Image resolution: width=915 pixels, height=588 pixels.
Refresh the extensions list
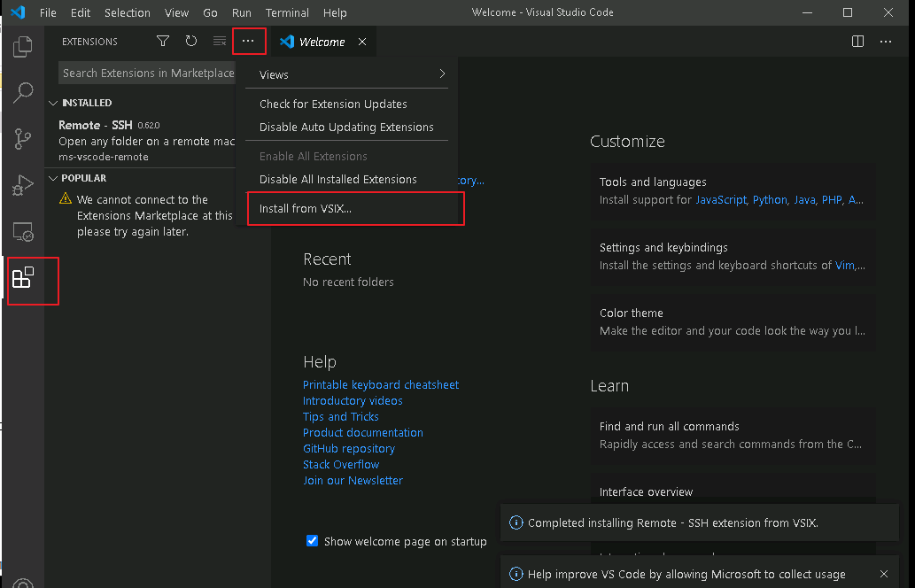tap(190, 41)
